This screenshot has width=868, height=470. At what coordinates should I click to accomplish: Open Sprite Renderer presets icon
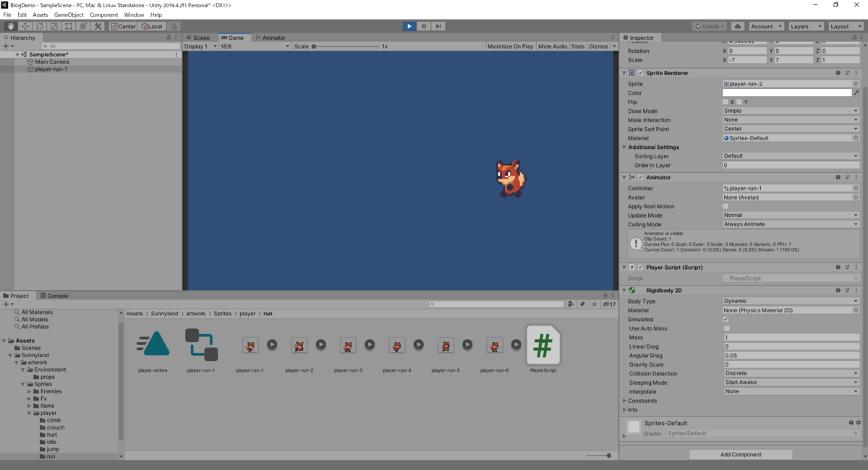click(x=848, y=73)
